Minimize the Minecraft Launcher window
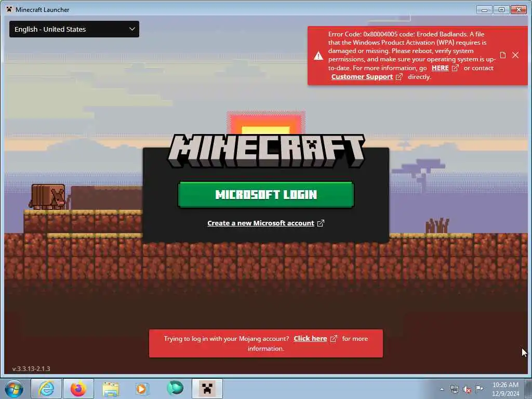This screenshot has height=399, width=532. [x=484, y=10]
